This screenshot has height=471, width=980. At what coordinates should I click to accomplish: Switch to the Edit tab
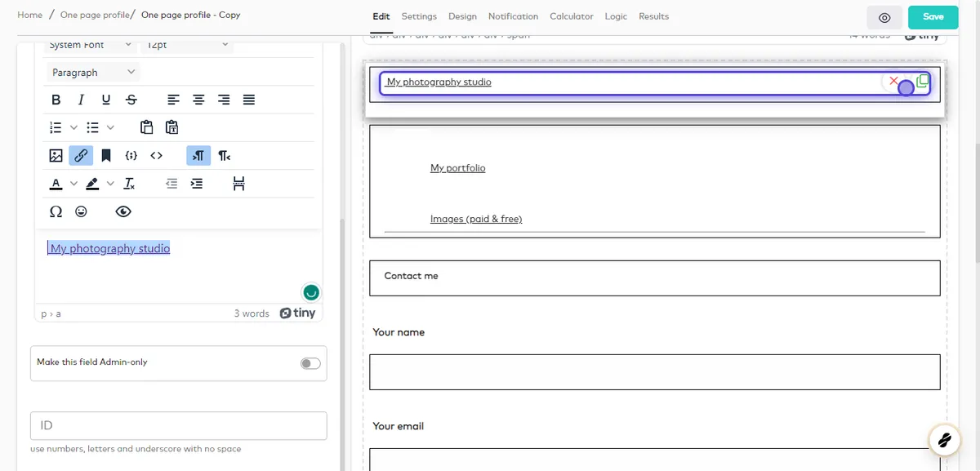381,16
